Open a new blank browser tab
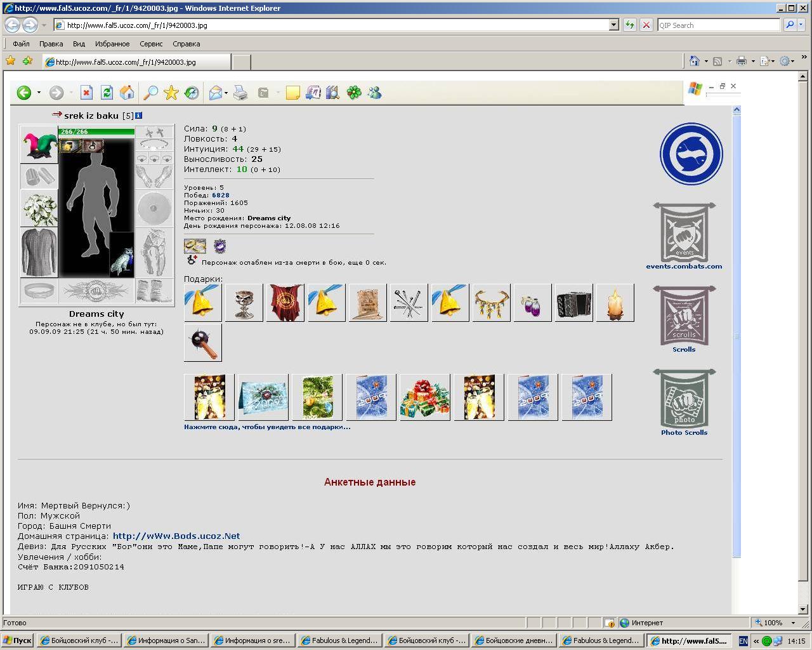This screenshot has width=812, height=650. tap(241, 62)
